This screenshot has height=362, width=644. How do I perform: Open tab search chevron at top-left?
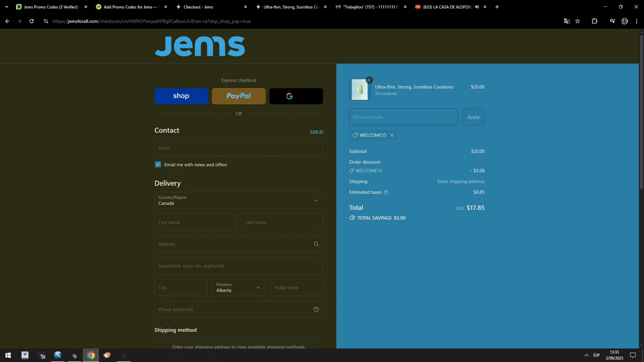(6, 7)
